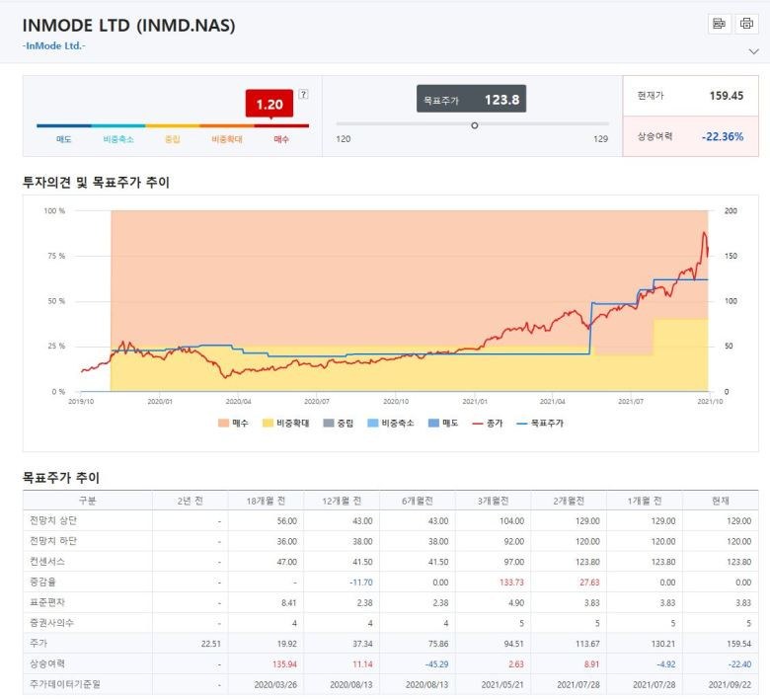Click the InMode Ltd. subtitle link
This screenshot has width=770, height=700.
pos(54,45)
